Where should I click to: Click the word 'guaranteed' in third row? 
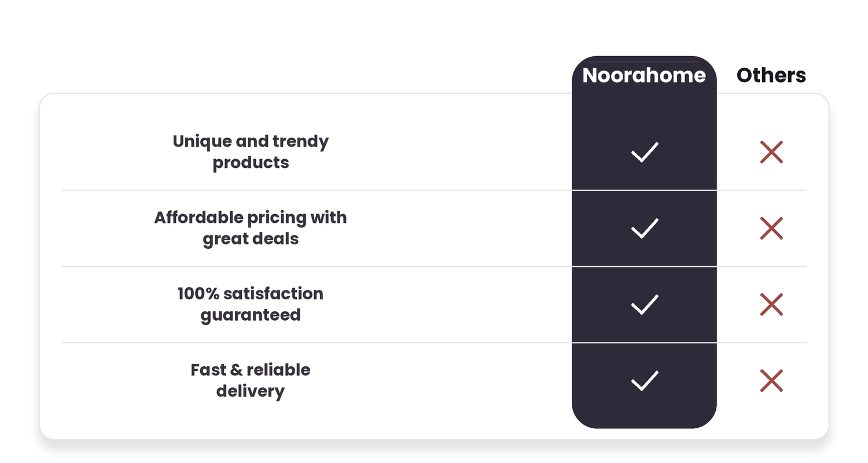[x=251, y=315]
